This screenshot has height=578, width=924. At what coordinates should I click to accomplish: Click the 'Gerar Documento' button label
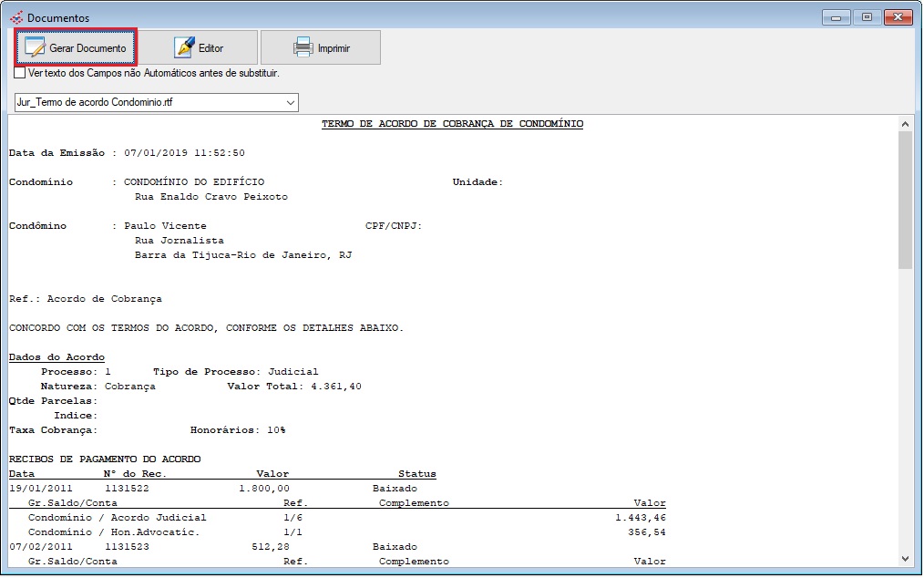pyautogui.click(x=87, y=48)
